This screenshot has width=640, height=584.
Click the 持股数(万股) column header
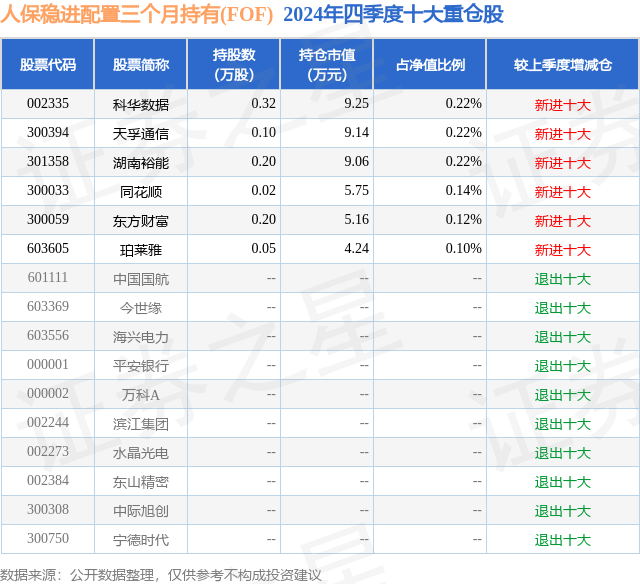(x=234, y=64)
